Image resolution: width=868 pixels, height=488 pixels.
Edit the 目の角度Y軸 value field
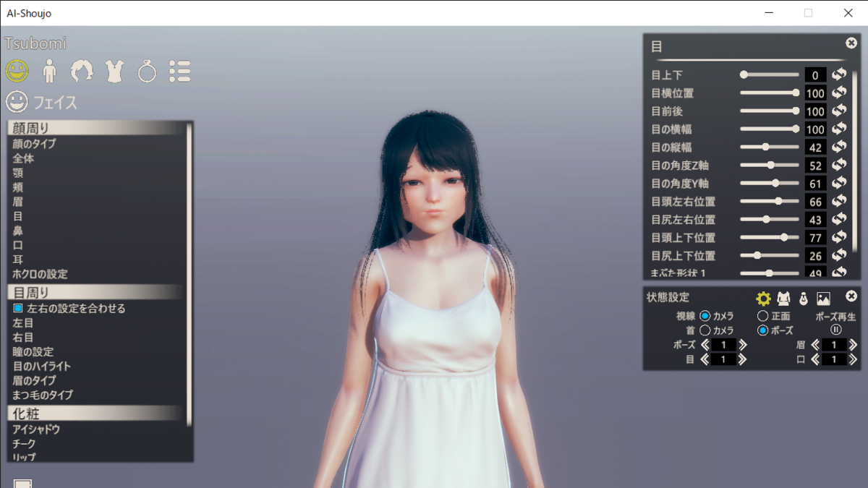coord(815,184)
